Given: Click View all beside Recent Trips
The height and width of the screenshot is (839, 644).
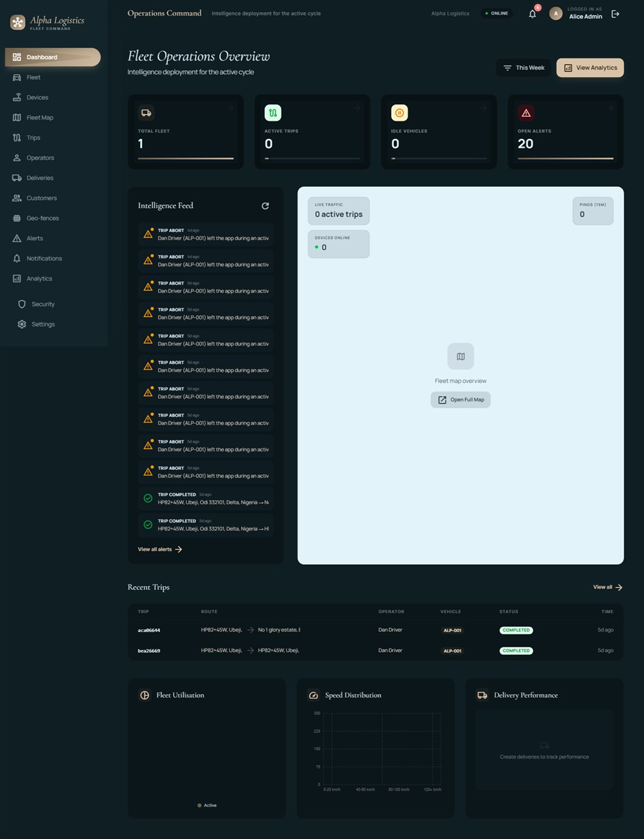Looking at the screenshot, I should point(608,587).
